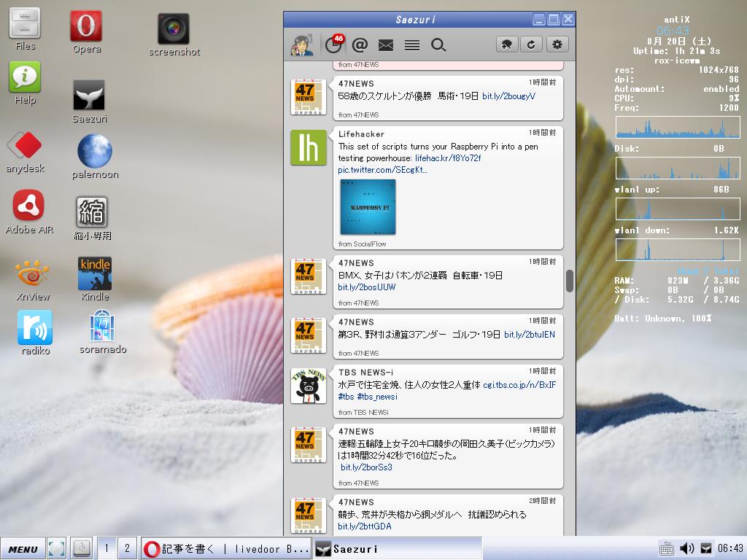This screenshot has width=747, height=560.
Task: Launch palemoon browser from the desktop
Action: pyautogui.click(x=95, y=151)
